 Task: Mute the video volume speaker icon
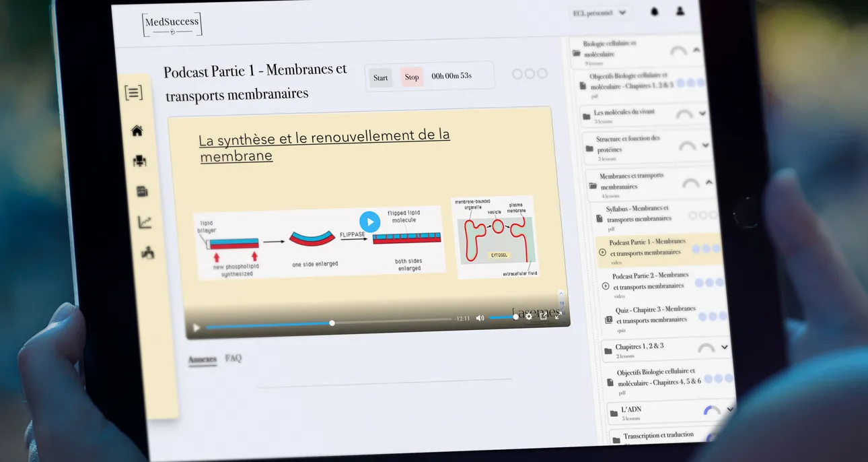pos(480,318)
